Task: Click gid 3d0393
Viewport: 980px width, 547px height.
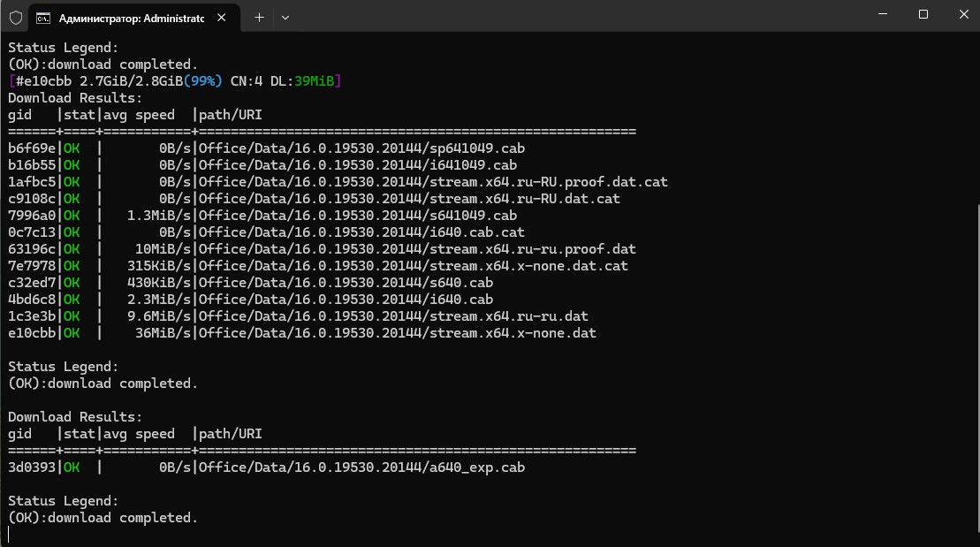Action: click(32, 467)
